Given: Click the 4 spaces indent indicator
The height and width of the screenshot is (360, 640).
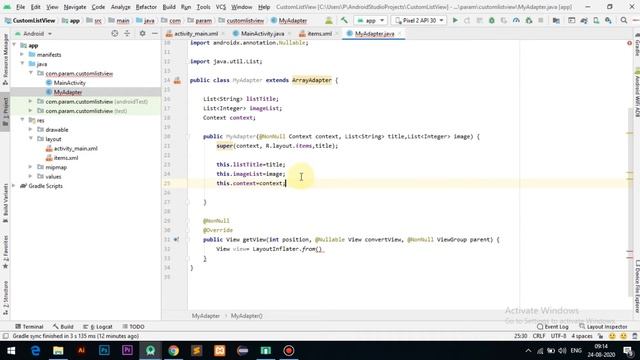Looking at the screenshot, I should point(582,336).
